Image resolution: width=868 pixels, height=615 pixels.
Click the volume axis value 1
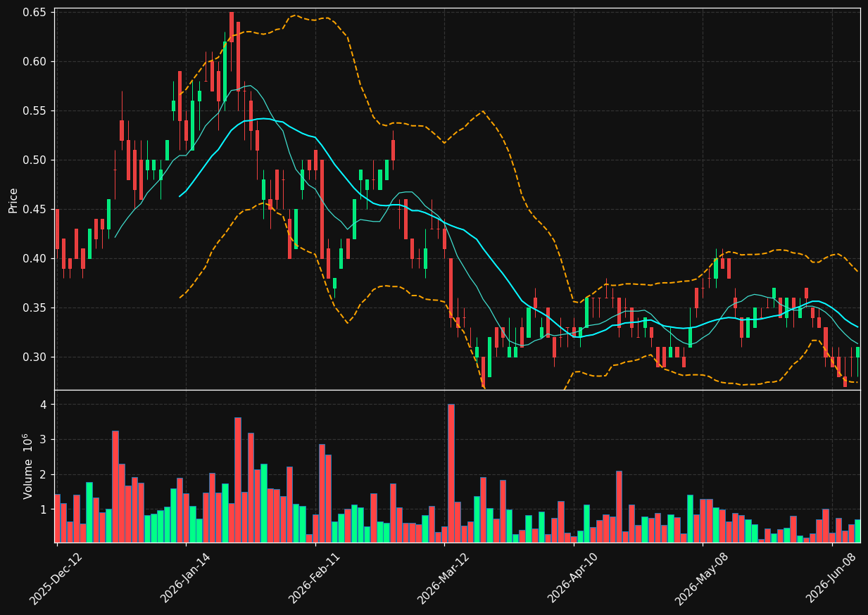(43, 509)
